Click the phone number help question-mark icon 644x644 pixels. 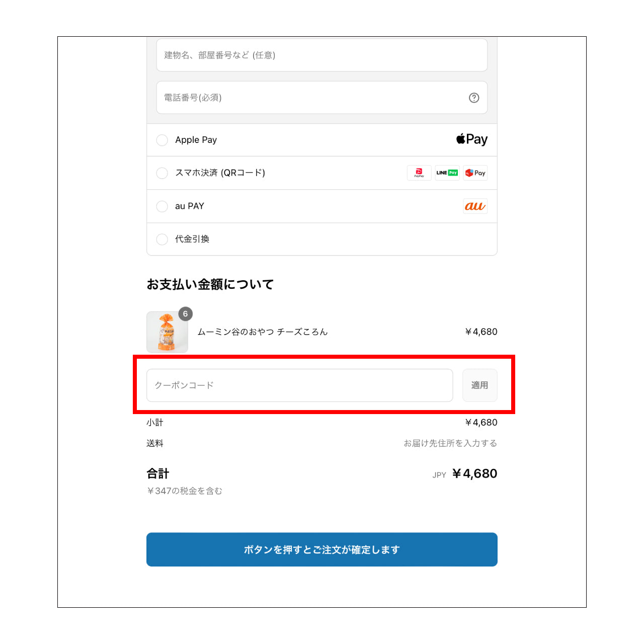[x=474, y=98]
